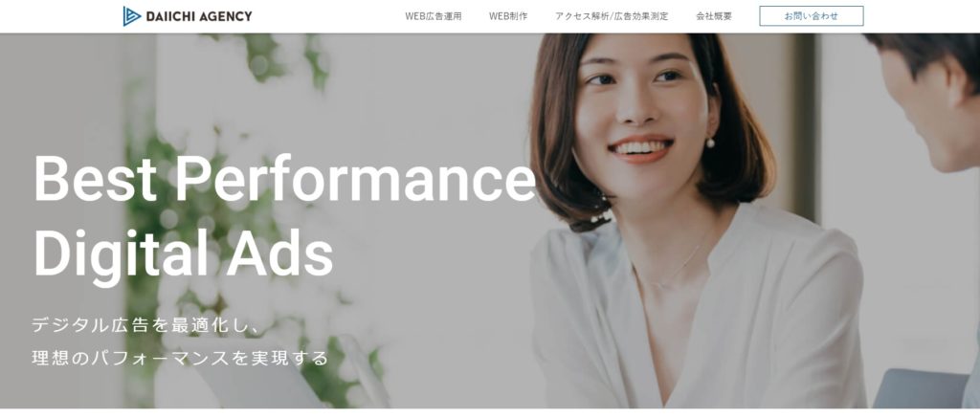This screenshot has width=980, height=418.
Task: Open the 会社概要 navigation link
Action: click(714, 16)
